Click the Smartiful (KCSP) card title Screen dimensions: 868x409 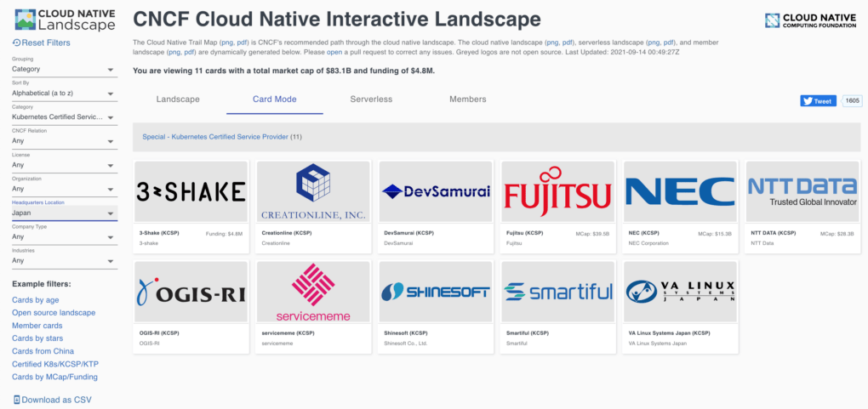528,333
